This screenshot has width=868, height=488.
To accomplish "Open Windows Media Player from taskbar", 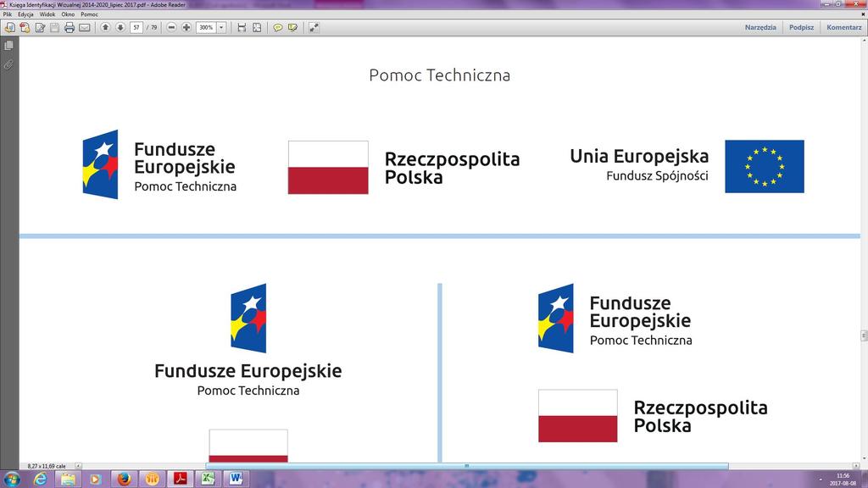I will click(96, 480).
